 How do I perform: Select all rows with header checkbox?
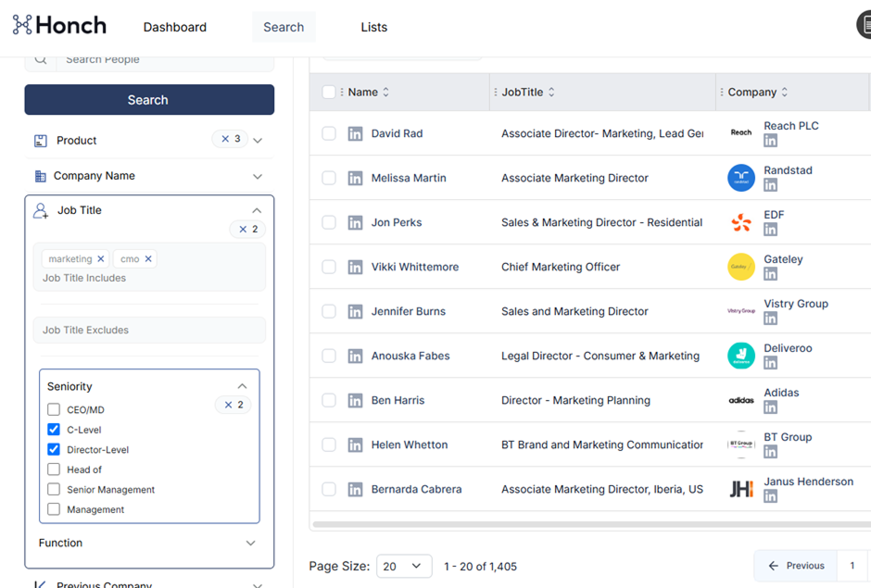[x=329, y=93]
